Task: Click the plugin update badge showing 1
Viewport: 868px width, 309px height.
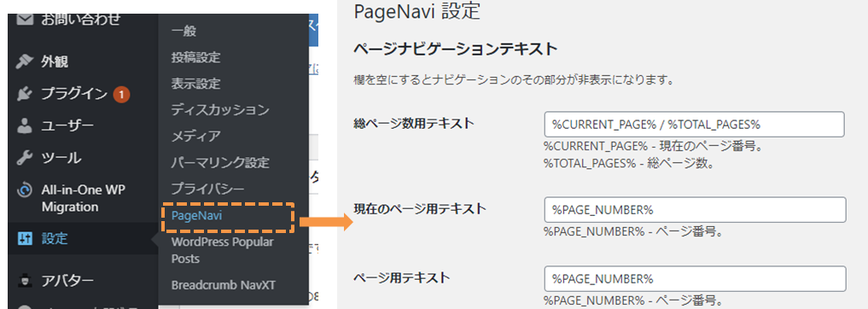Action: pos(121,95)
